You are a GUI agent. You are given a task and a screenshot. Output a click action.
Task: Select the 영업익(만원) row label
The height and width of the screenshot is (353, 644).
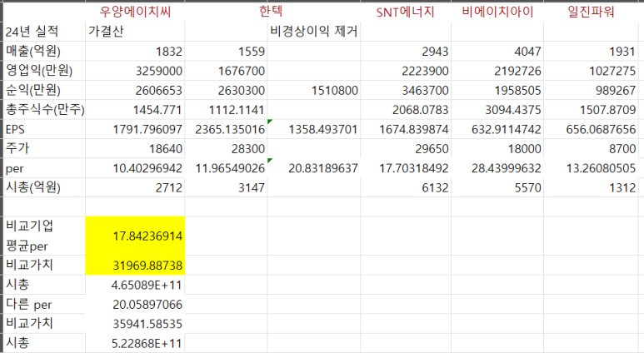(x=44, y=71)
